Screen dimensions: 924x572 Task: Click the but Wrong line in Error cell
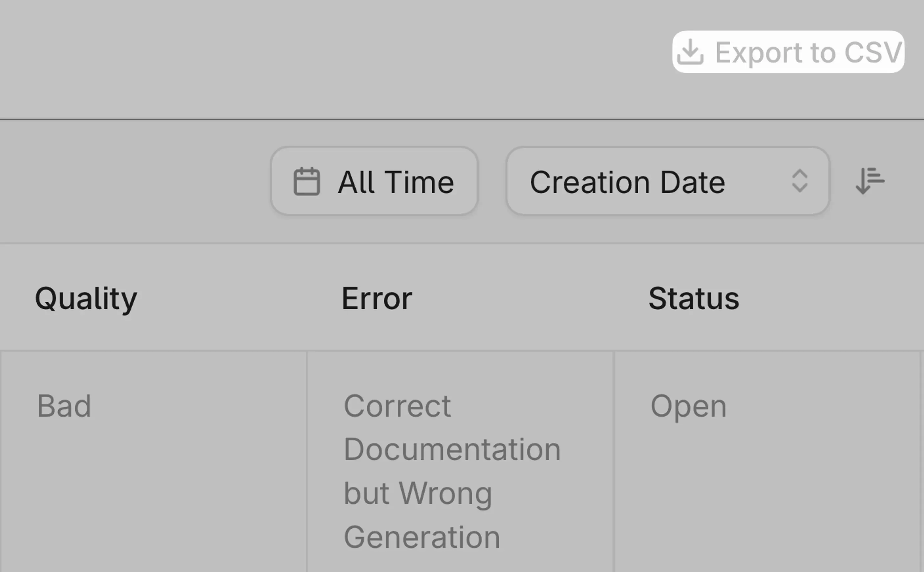(418, 493)
